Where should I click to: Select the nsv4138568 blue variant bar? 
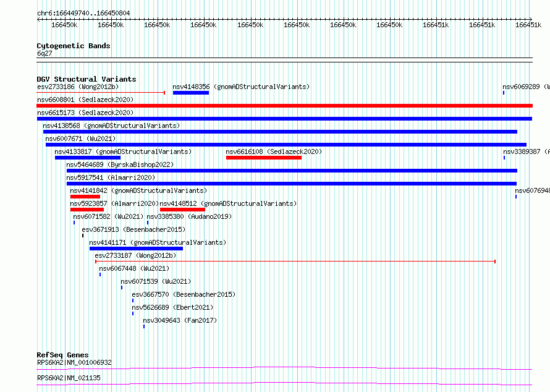coord(281,132)
